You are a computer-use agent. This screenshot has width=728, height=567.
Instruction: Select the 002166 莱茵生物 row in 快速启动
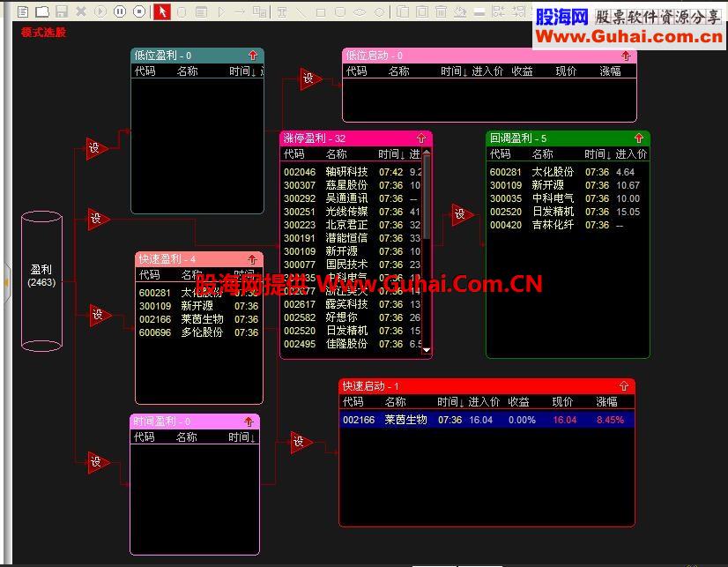point(487,420)
